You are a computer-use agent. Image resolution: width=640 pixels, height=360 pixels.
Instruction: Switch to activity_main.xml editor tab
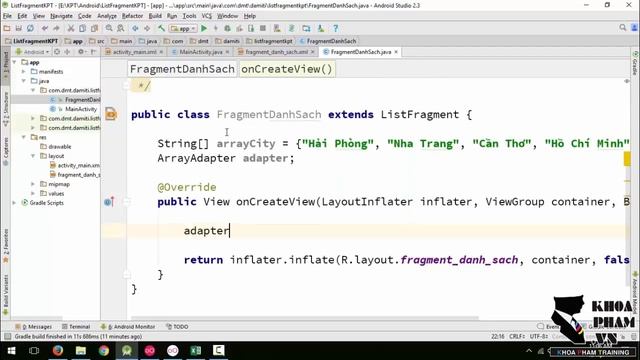(x=134, y=52)
